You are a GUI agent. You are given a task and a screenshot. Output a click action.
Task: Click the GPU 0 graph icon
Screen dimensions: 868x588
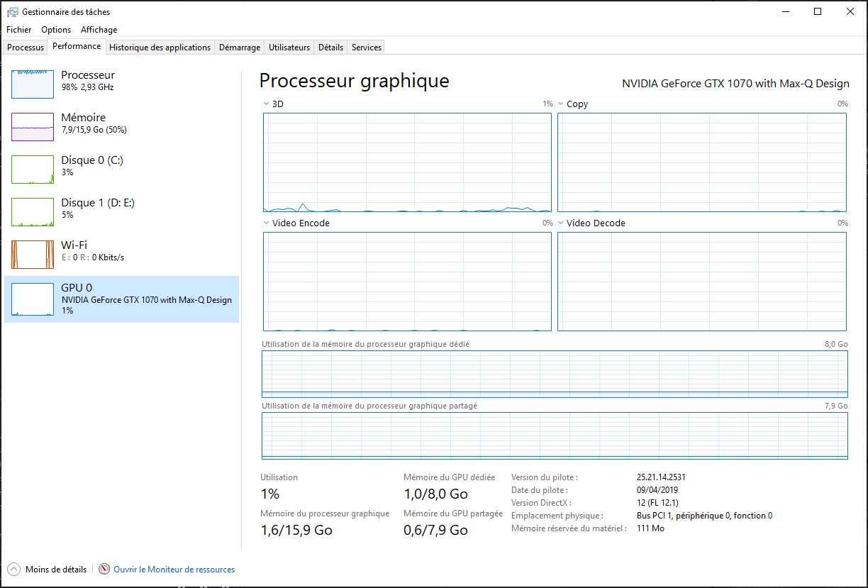[33, 299]
